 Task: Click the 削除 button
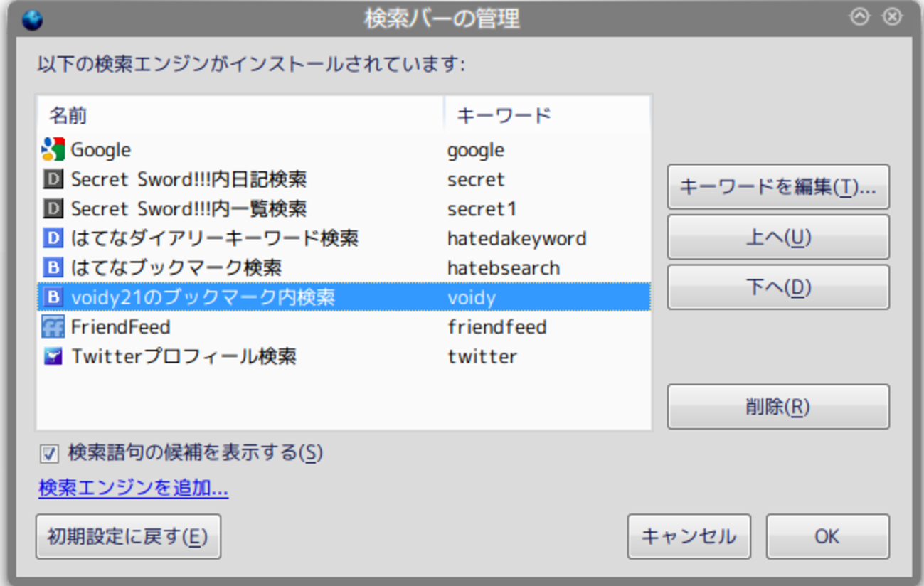point(778,407)
